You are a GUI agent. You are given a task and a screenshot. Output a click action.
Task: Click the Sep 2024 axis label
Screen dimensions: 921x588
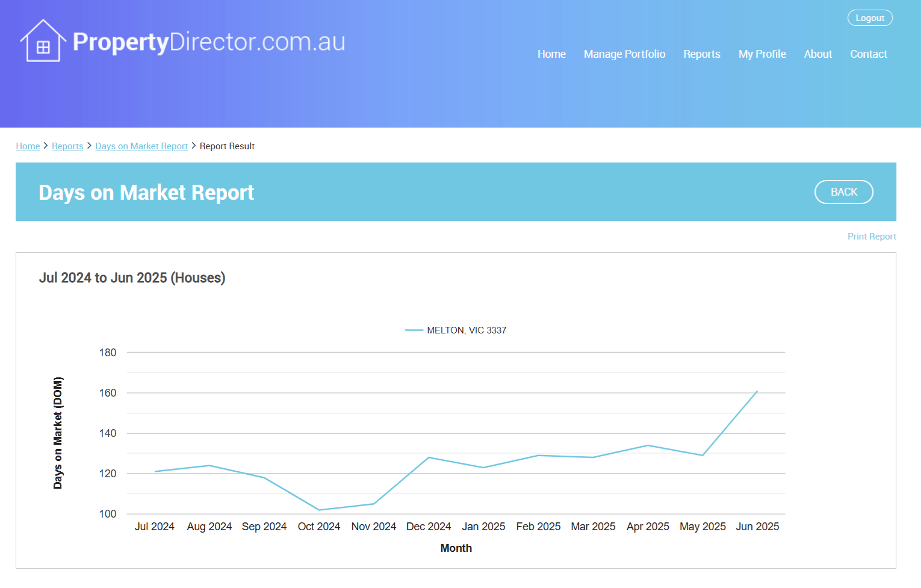[264, 527]
